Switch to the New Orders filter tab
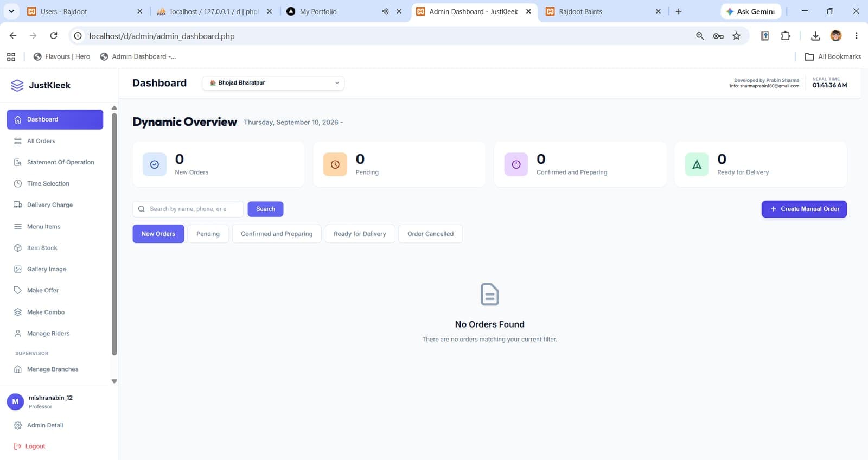 click(x=158, y=234)
